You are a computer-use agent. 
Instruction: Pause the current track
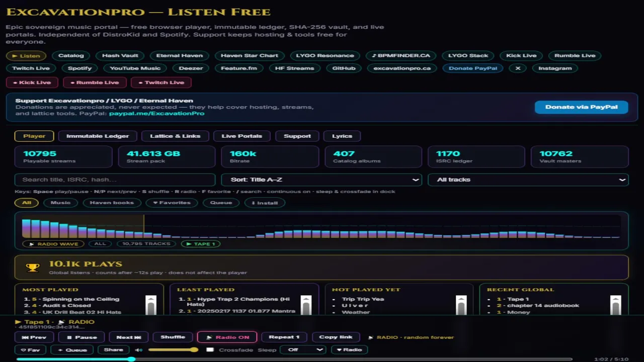click(x=81, y=337)
